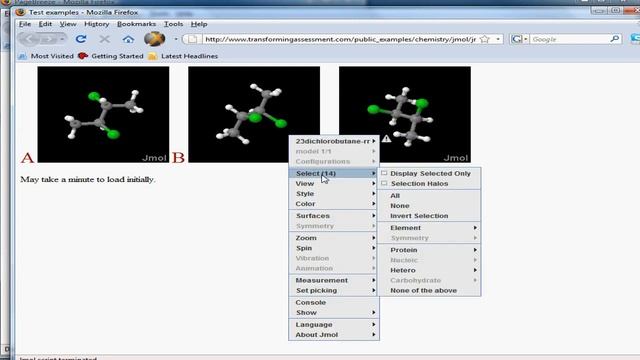The height and width of the screenshot is (360, 640).
Task: Open the Getting Started bookmark
Action: coord(111,56)
